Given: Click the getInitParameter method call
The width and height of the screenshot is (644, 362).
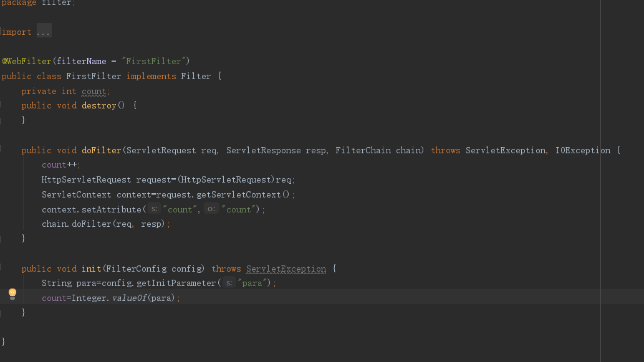Looking at the screenshot, I should (x=176, y=283).
